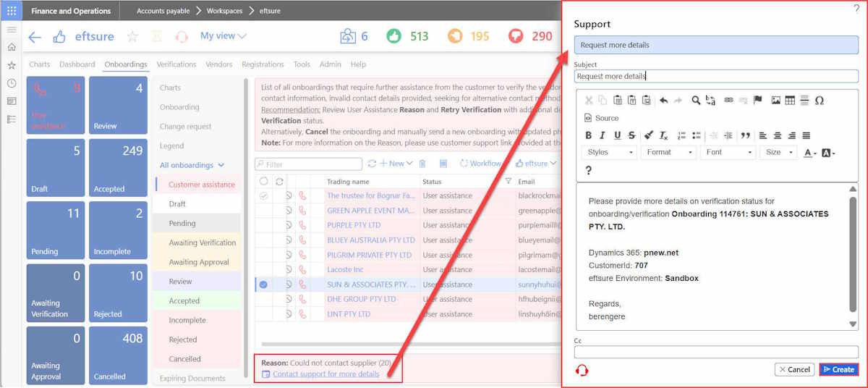Click the trash delete icon in grid toolbar
The width and height of the screenshot is (868, 388).
point(422,164)
